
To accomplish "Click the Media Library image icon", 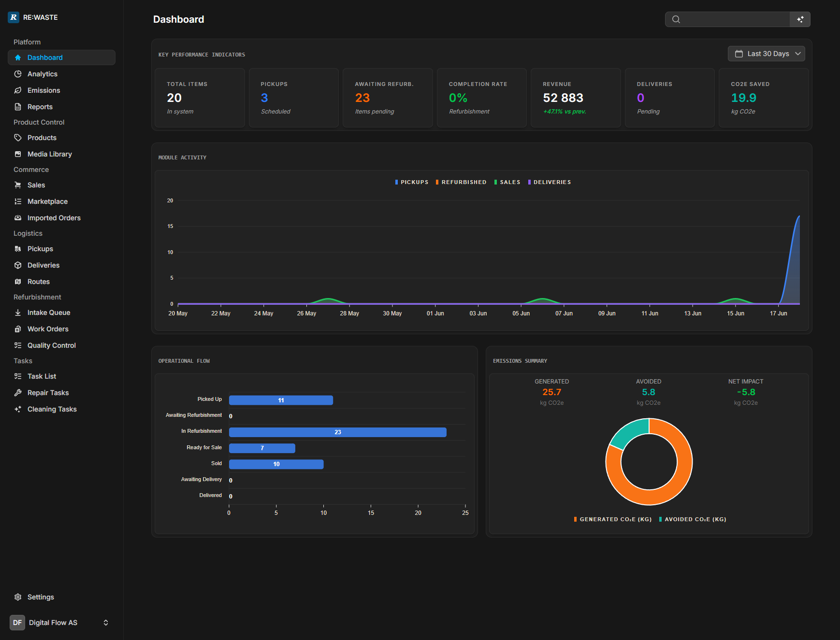I will pyautogui.click(x=18, y=154).
